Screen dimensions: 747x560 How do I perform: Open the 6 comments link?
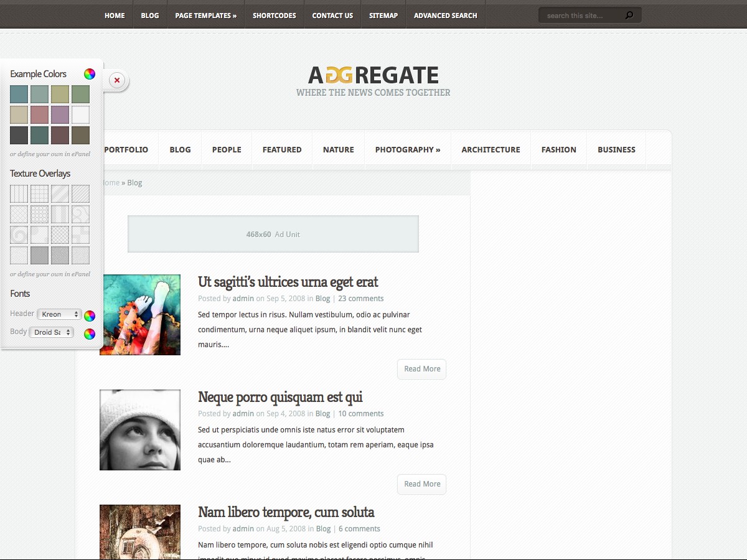359,529
